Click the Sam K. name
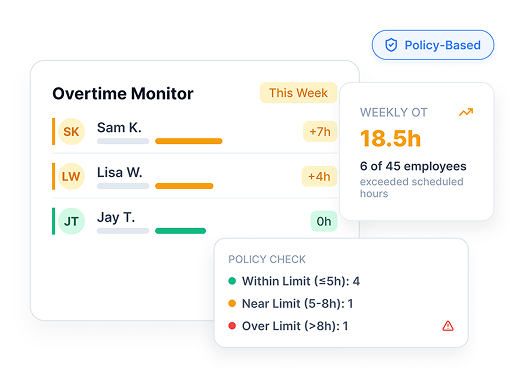 pos(119,127)
